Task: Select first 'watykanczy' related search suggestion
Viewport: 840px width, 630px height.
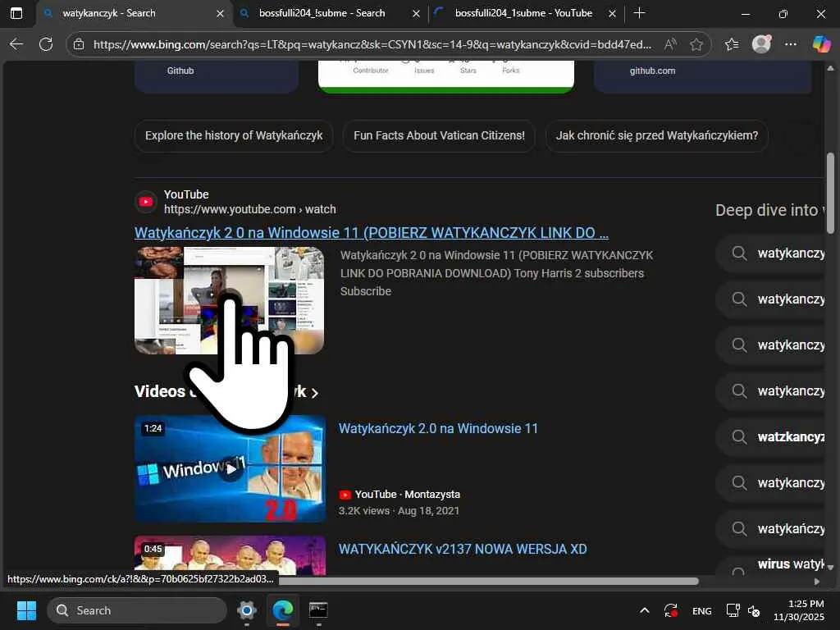Action: point(770,253)
